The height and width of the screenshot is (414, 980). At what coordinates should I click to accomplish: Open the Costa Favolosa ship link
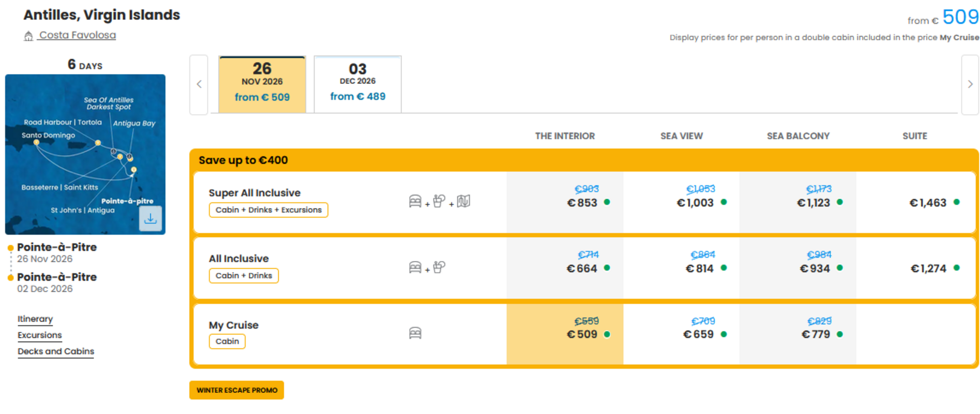(78, 35)
